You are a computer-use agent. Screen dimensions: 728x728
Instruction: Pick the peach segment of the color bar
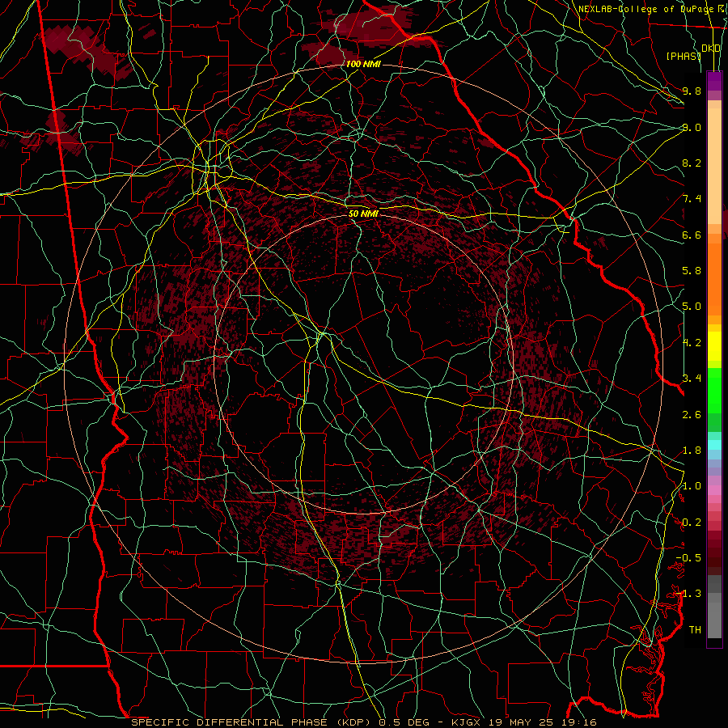(714, 167)
